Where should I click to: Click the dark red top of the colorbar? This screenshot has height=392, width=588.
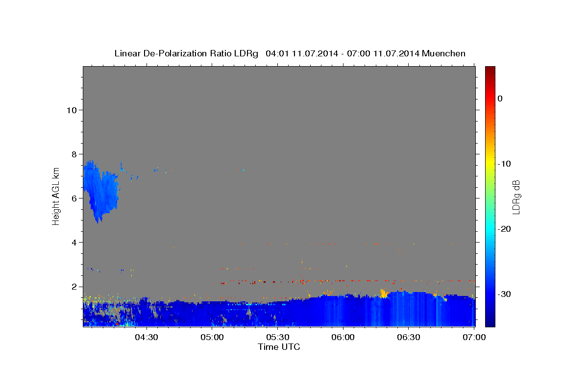coord(490,71)
